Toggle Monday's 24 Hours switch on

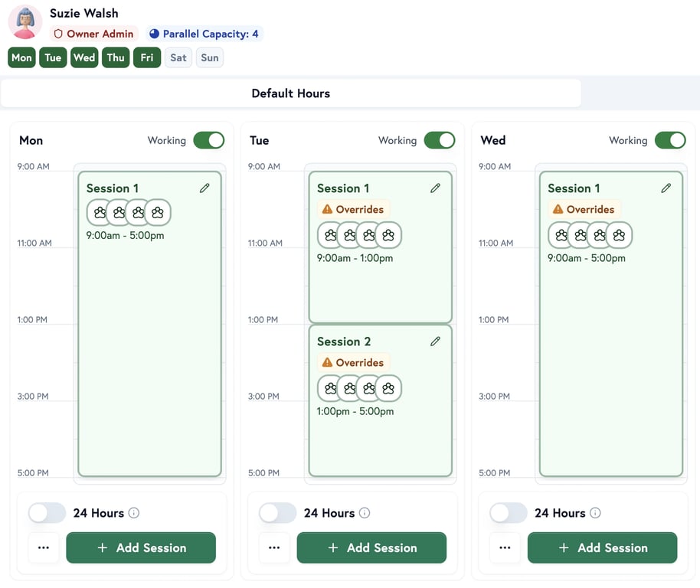click(47, 513)
